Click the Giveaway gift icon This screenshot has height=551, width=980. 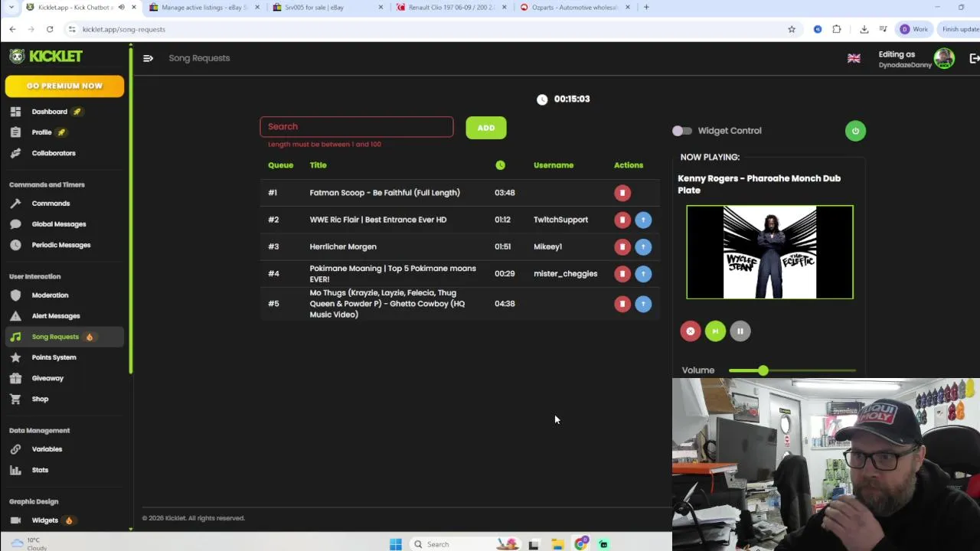coord(15,378)
